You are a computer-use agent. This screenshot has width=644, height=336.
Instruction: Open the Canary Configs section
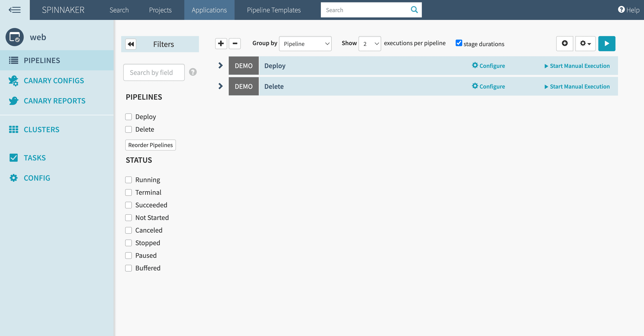(53, 81)
